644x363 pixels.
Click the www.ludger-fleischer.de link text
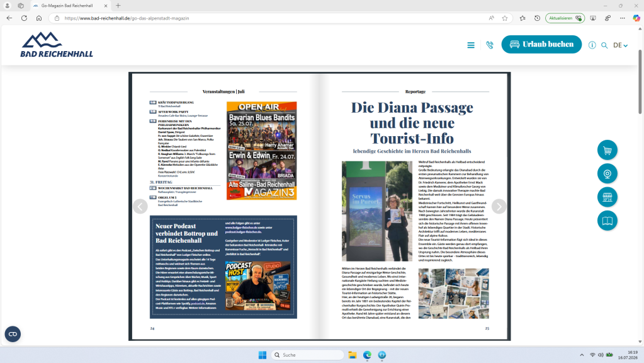pos(242,228)
